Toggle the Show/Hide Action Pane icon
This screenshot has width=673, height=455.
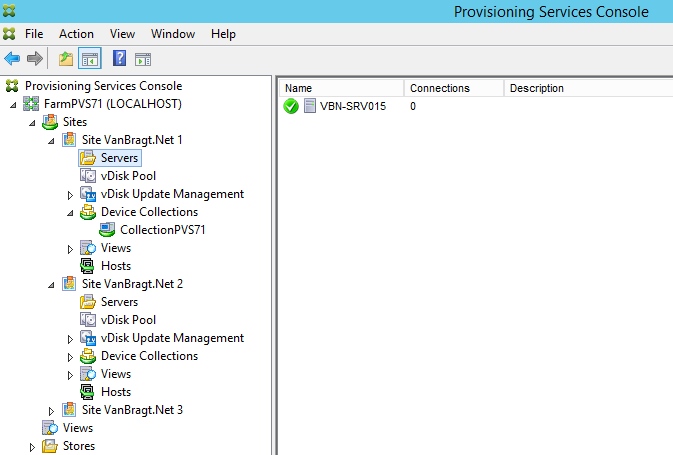pyautogui.click(x=143, y=59)
